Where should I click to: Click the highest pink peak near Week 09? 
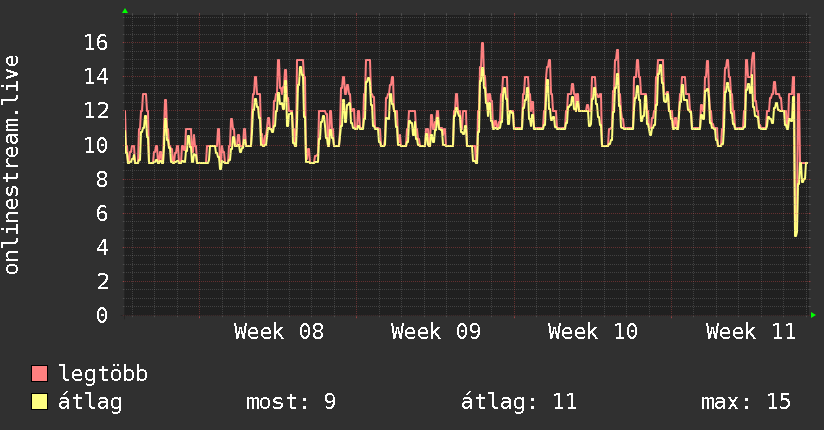482,44
